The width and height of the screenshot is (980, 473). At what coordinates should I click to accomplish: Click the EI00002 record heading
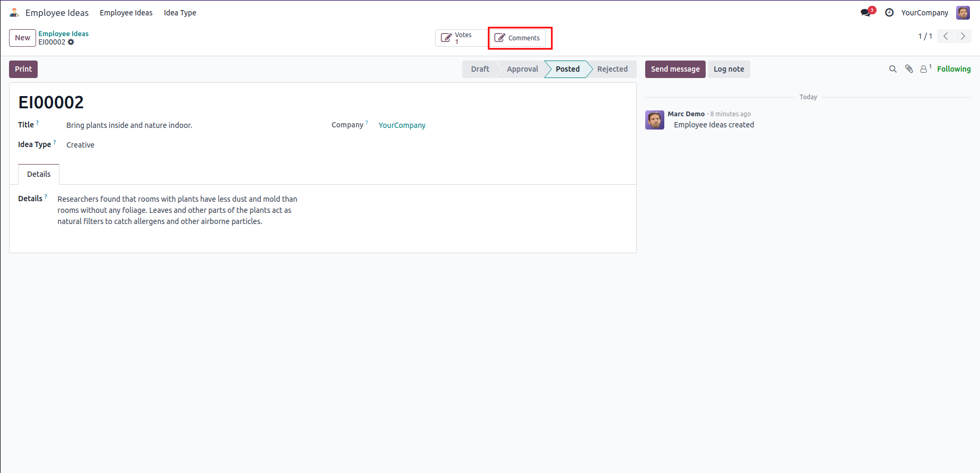point(51,102)
